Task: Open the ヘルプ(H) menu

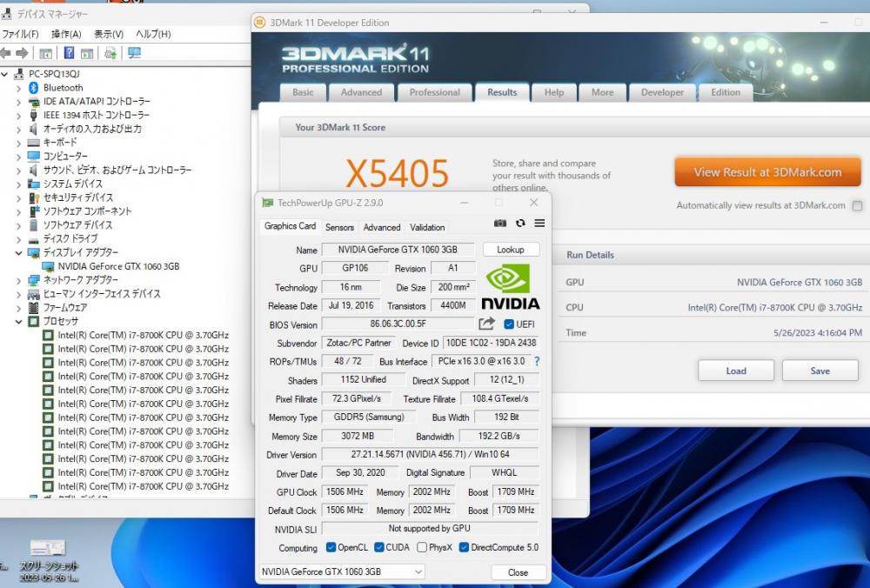Action: click(x=153, y=34)
